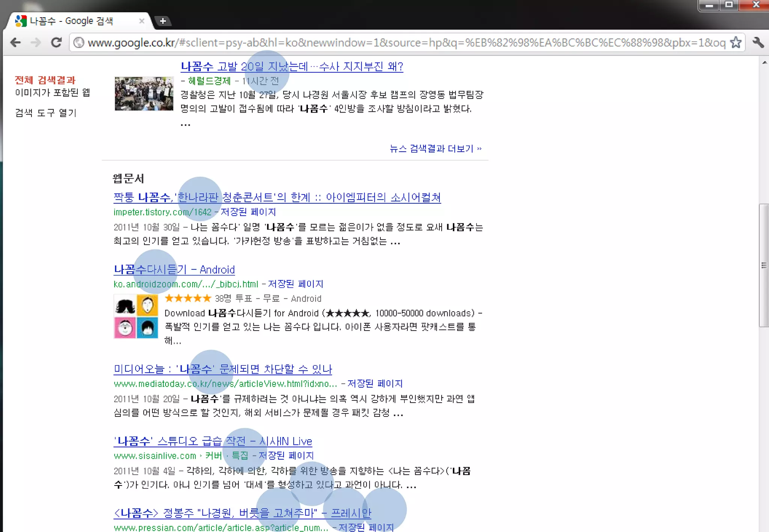Click the browser back arrow button
The width and height of the screenshot is (769, 532).
[15, 42]
